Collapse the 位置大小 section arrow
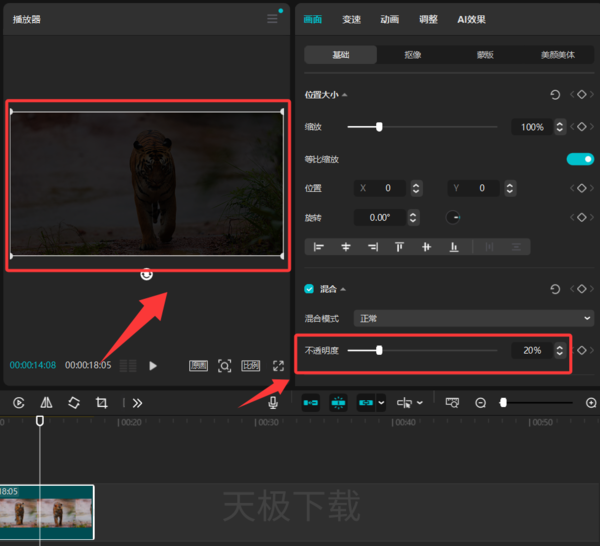 pos(345,95)
